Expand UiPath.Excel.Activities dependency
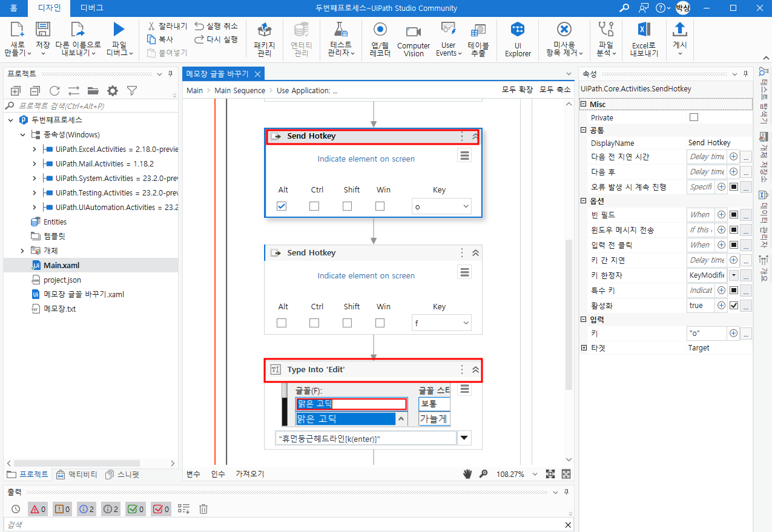 click(34, 149)
